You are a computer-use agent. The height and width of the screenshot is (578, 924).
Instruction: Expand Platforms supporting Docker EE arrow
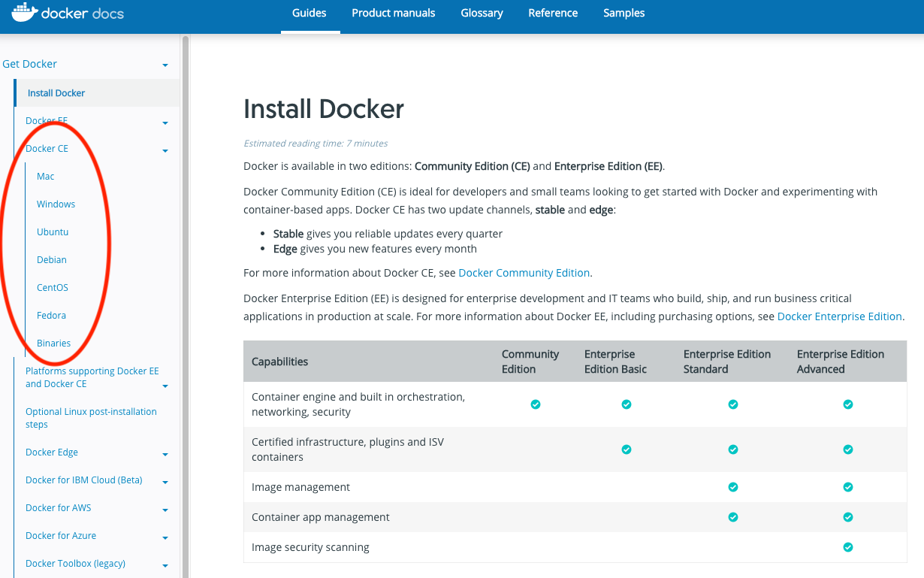pyautogui.click(x=165, y=386)
